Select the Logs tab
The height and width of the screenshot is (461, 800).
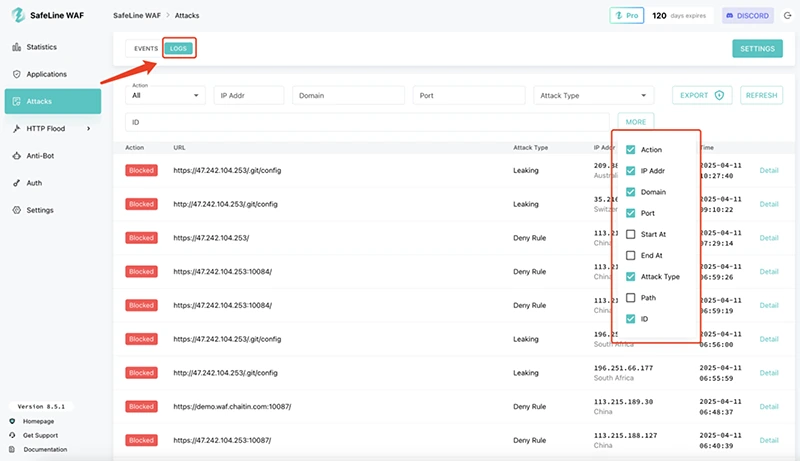point(178,48)
